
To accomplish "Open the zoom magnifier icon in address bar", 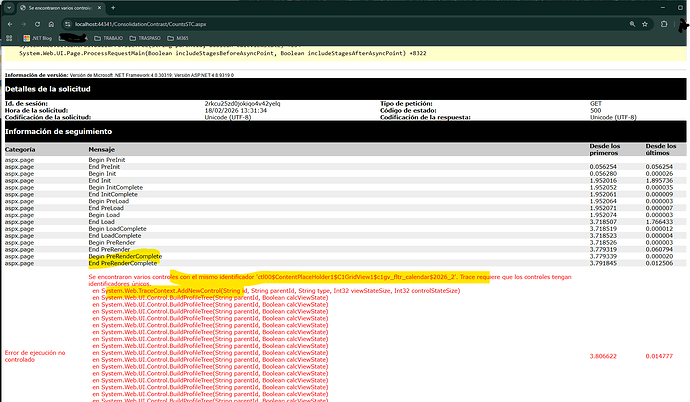I will (632, 24).
